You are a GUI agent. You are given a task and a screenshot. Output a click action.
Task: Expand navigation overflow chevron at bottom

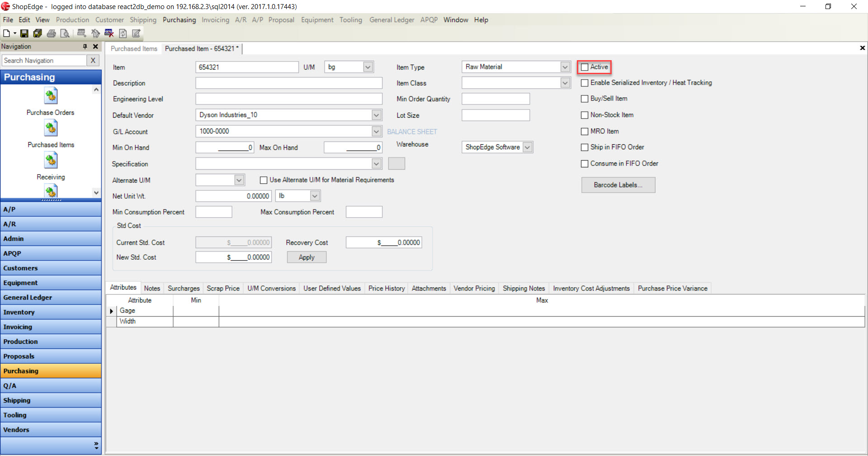(x=96, y=445)
